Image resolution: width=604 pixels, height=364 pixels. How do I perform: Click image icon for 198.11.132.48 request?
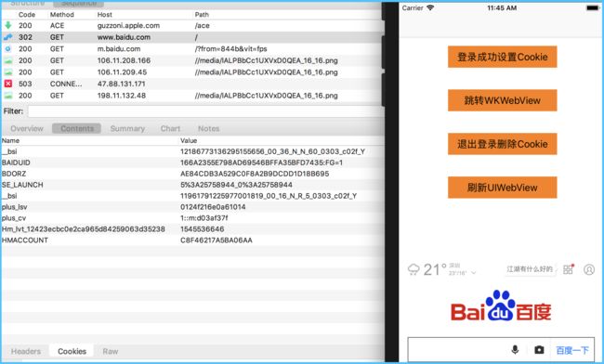pyautogui.click(x=8, y=96)
